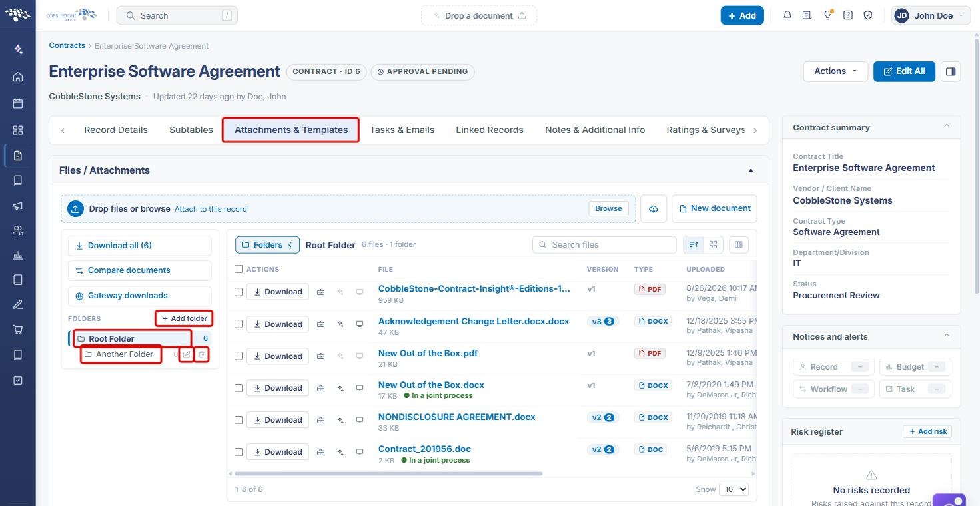Click the home icon in left sidebar
Viewport: 980px width, 506px height.
pyautogui.click(x=18, y=77)
